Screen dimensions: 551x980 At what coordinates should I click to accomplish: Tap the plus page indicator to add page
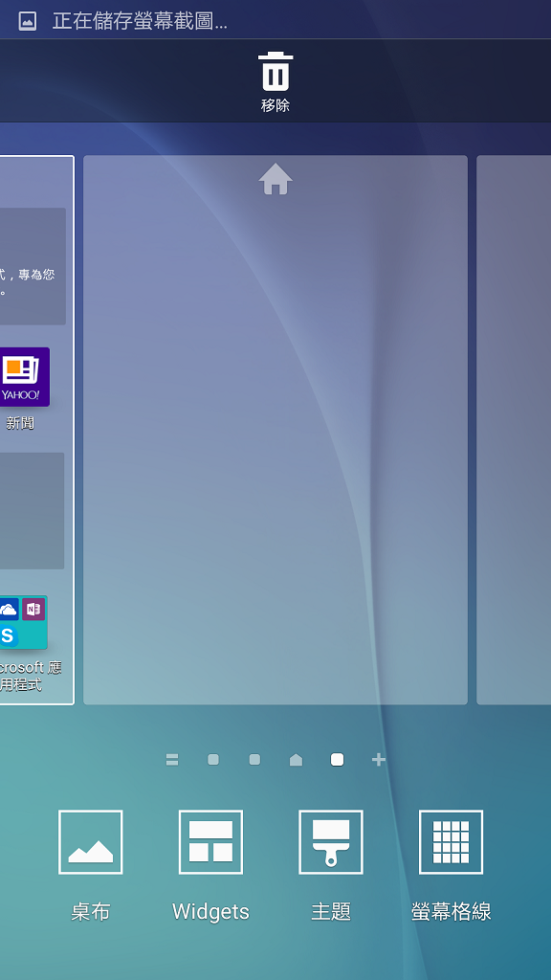click(x=379, y=759)
